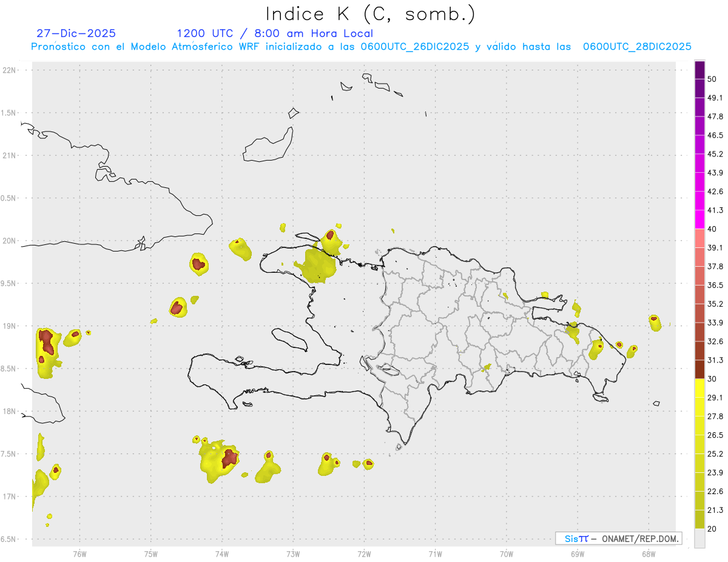Click the "18N" latitude label

(10, 412)
